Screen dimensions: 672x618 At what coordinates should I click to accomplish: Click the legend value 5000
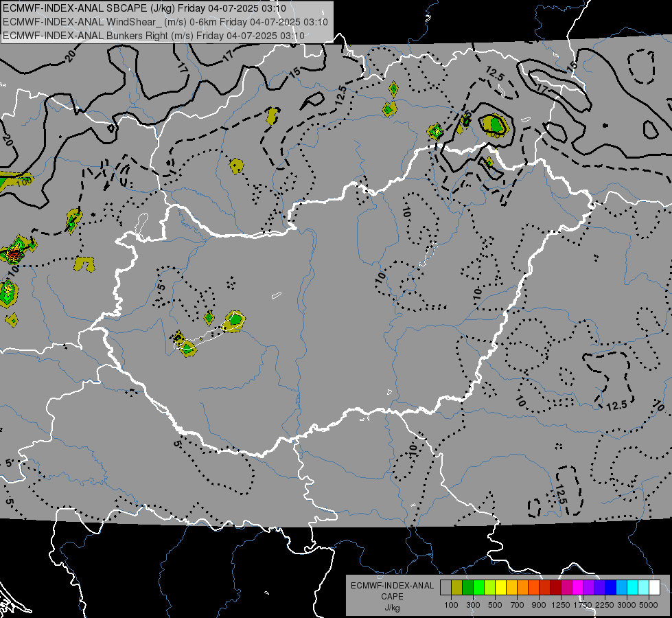coord(649,605)
